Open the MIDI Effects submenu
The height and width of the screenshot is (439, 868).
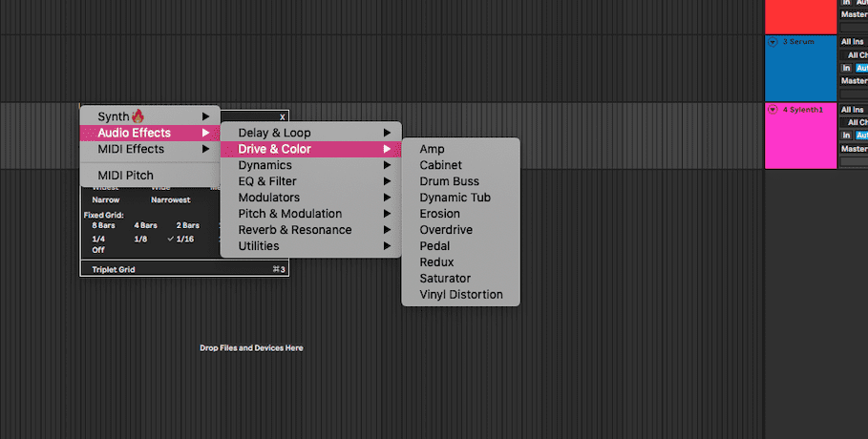[150, 149]
